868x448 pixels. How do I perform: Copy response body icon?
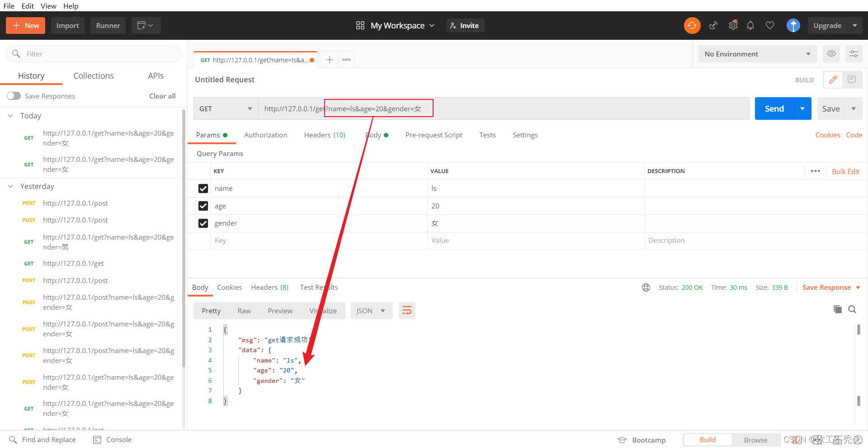point(838,309)
